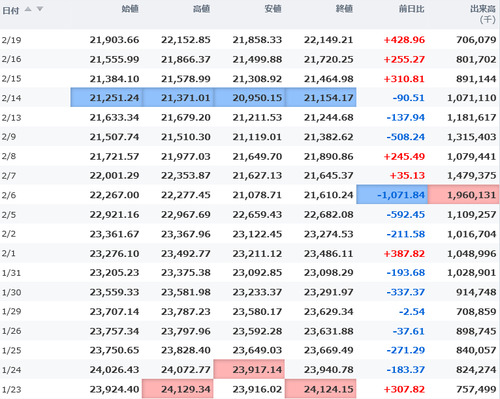Click the 始値 column header

pyautogui.click(x=130, y=9)
